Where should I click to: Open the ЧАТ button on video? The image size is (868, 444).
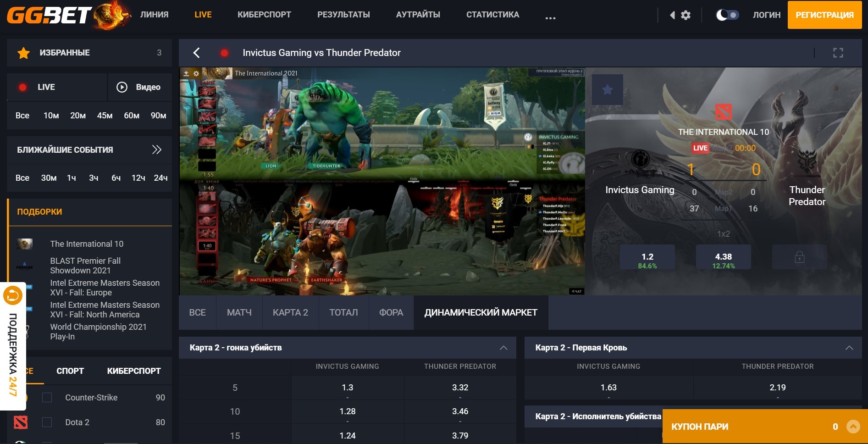click(x=576, y=291)
